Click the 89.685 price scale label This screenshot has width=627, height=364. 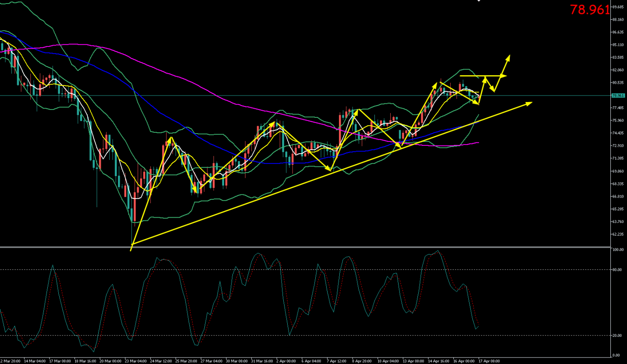point(618,7)
